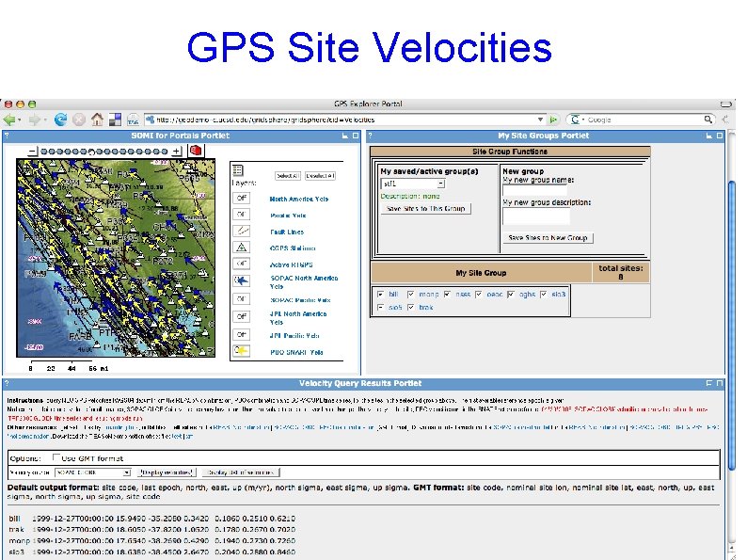Turn on JPL North America Vels toggle

(242, 316)
